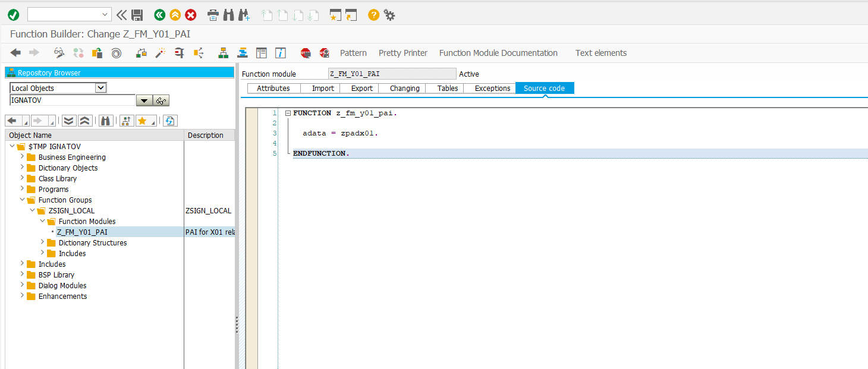Click the Generate Shortcut icon
868x369 pixels.
351,15
